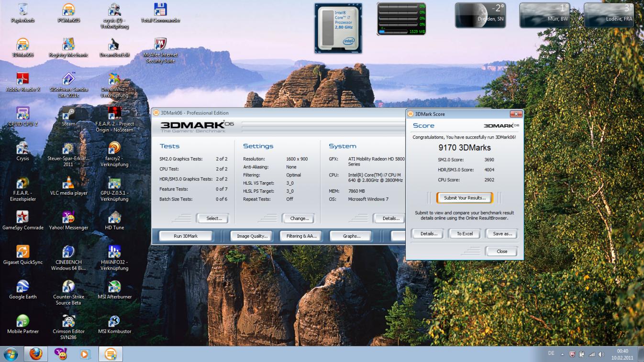644x362 pixels.
Task: Open the McAfee Internet Security Suite icon
Action: point(160,50)
